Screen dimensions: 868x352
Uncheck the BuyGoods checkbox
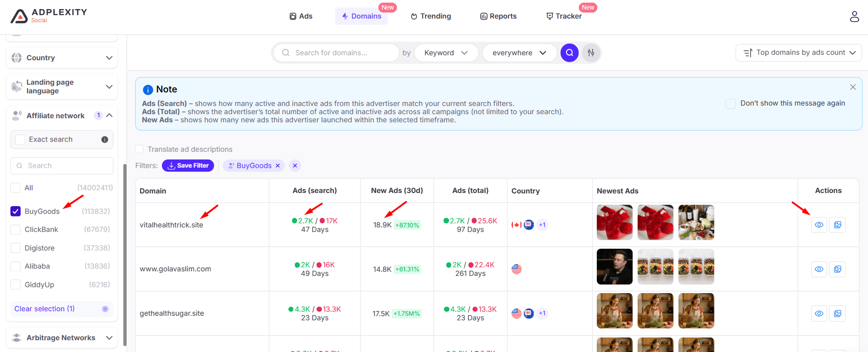click(x=15, y=211)
